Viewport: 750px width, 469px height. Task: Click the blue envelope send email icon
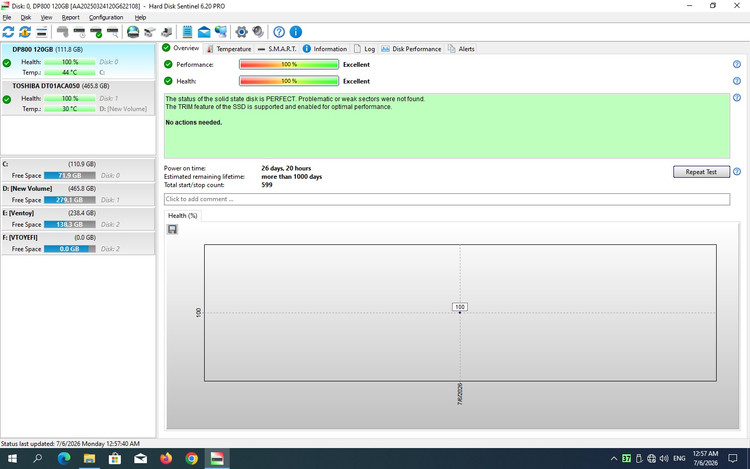coord(204,32)
